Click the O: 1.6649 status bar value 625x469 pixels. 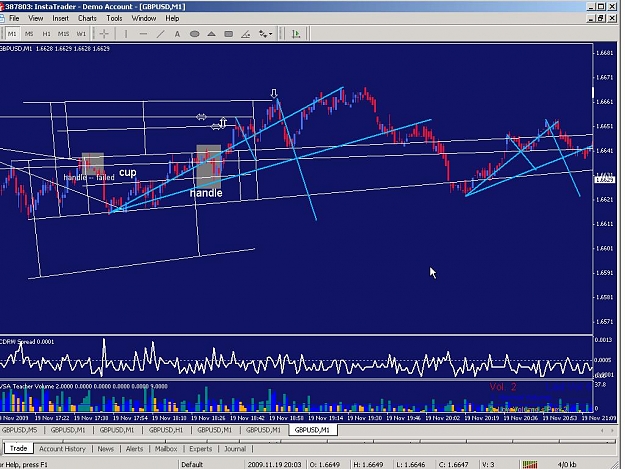[324, 465]
